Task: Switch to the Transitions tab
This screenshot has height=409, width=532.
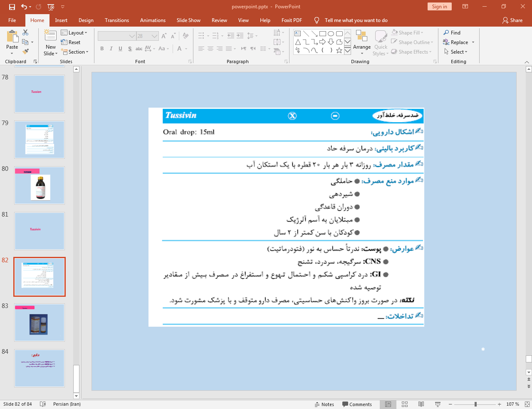Action: pyautogui.click(x=117, y=20)
